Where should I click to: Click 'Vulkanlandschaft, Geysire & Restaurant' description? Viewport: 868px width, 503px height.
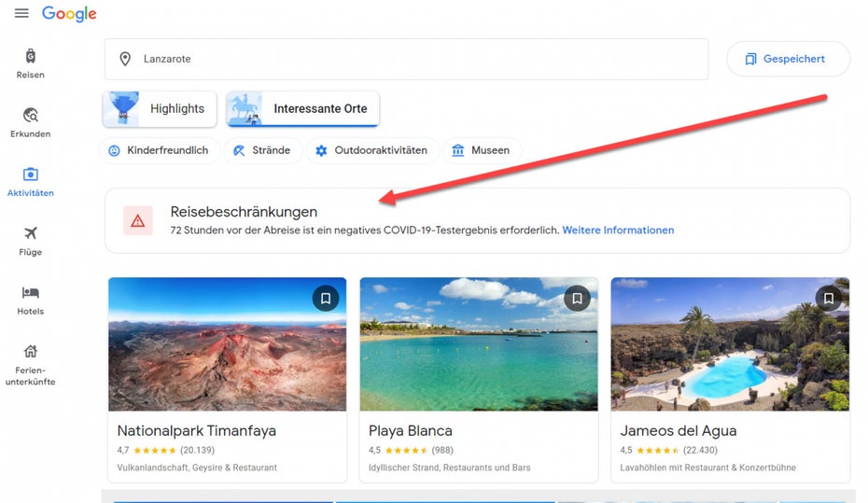(x=197, y=468)
